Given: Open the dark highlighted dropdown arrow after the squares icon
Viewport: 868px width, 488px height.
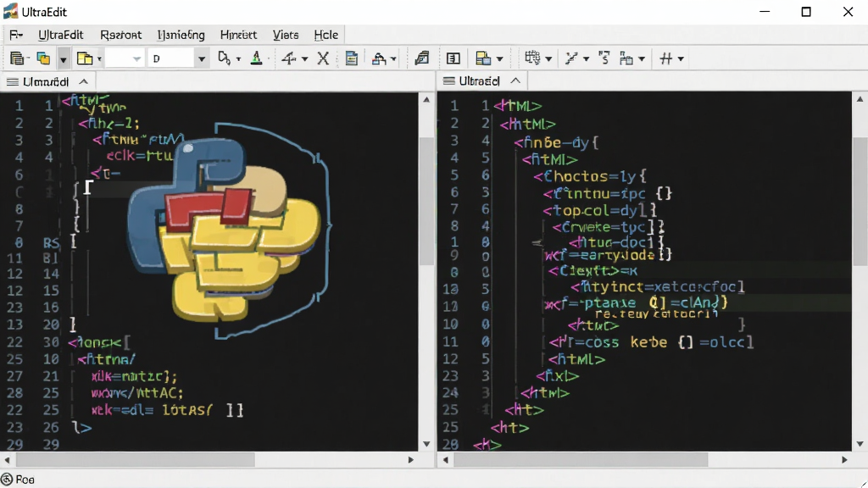Looking at the screenshot, I should pyautogui.click(x=64, y=58).
